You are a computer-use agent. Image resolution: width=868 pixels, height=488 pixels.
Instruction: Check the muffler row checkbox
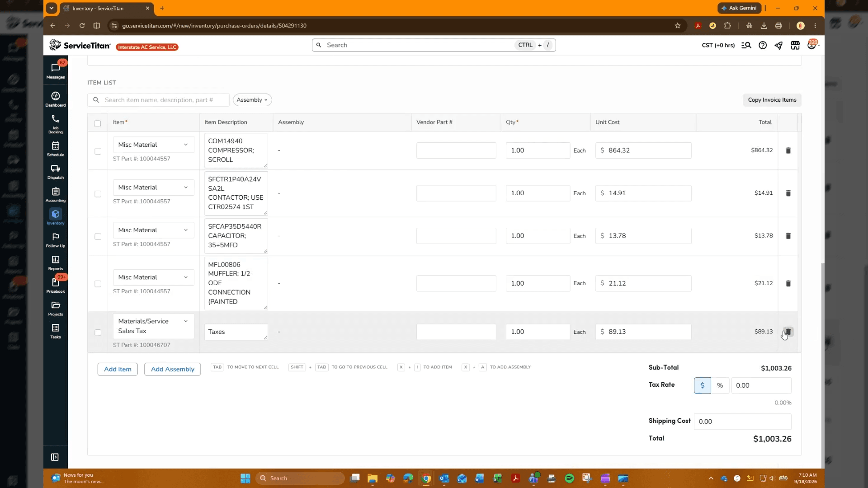point(98,284)
